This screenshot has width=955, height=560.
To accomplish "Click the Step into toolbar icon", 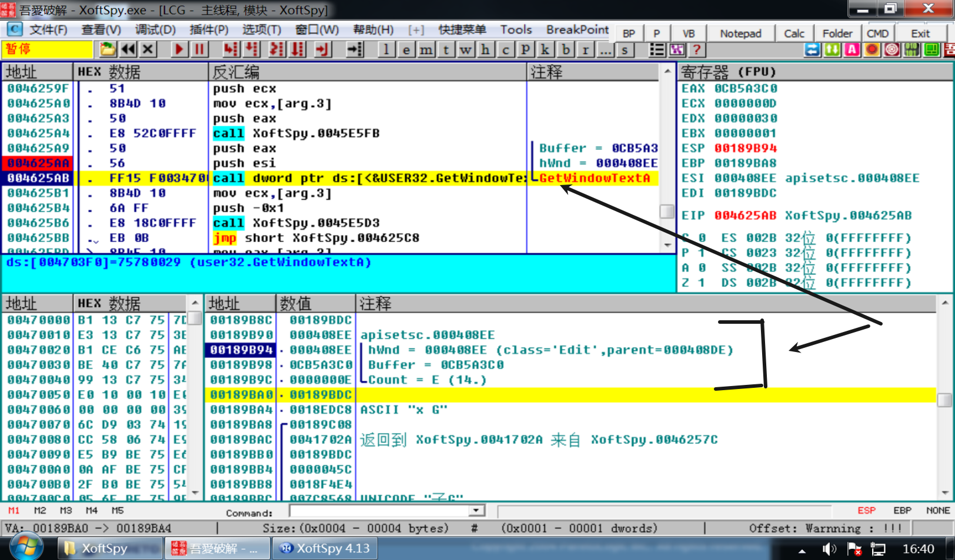I will (231, 50).
